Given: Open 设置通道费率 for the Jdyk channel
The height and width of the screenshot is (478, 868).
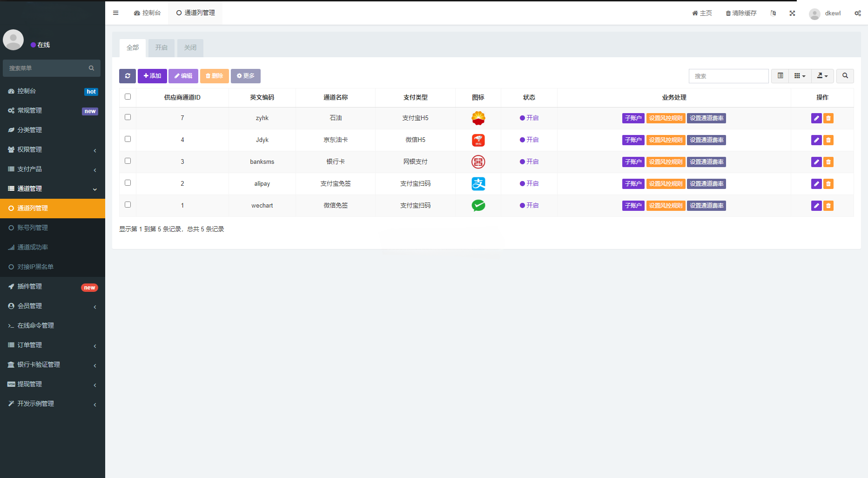Looking at the screenshot, I should point(707,140).
